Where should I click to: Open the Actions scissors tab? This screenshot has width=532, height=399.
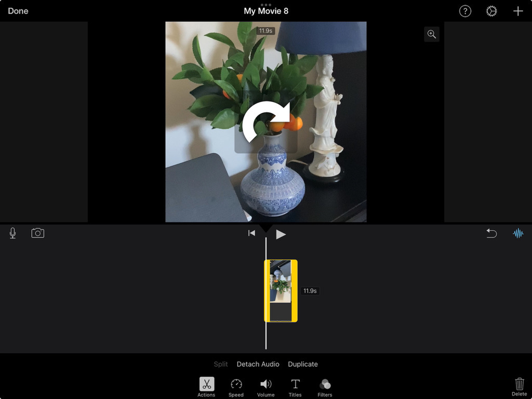(x=206, y=387)
